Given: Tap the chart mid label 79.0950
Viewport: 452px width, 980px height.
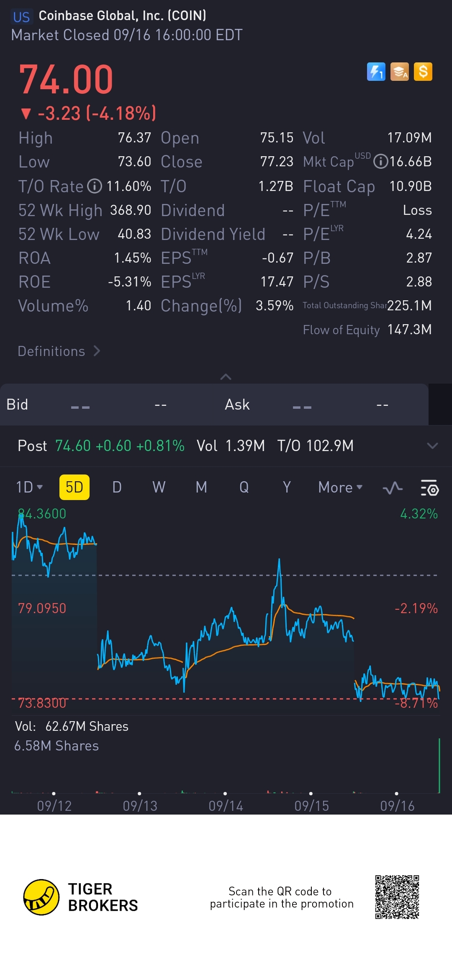Looking at the screenshot, I should point(42,608).
